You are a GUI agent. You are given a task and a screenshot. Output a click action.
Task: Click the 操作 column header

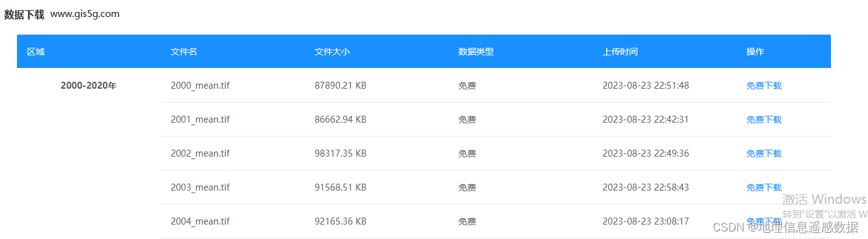[755, 52]
